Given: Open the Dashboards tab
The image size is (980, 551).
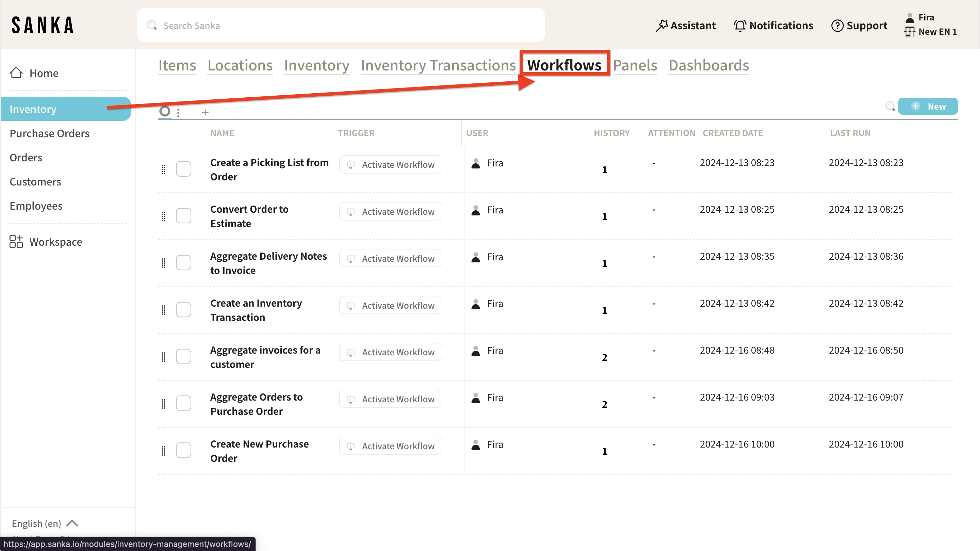Looking at the screenshot, I should [708, 65].
